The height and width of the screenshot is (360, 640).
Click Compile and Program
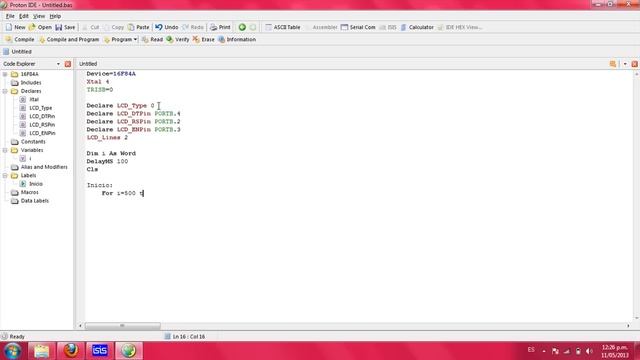pos(69,39)
